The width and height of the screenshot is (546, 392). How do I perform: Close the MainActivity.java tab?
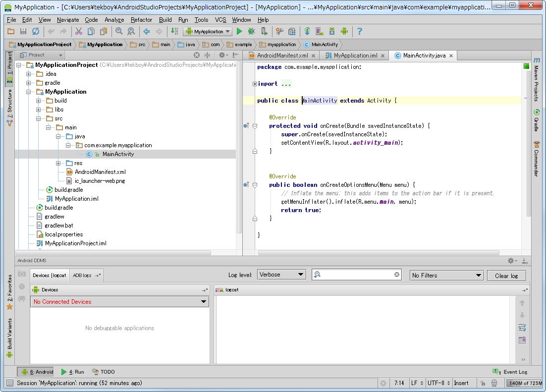(x=451, y=56)
